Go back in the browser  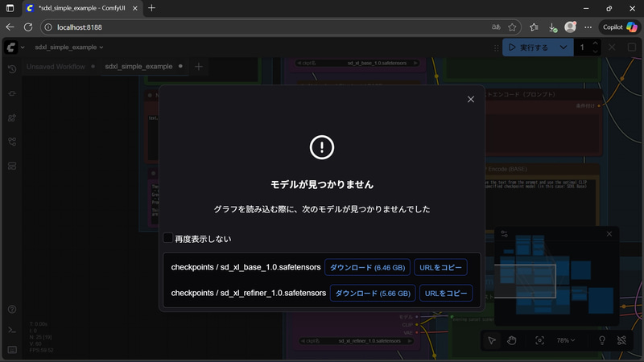(10, 27)
